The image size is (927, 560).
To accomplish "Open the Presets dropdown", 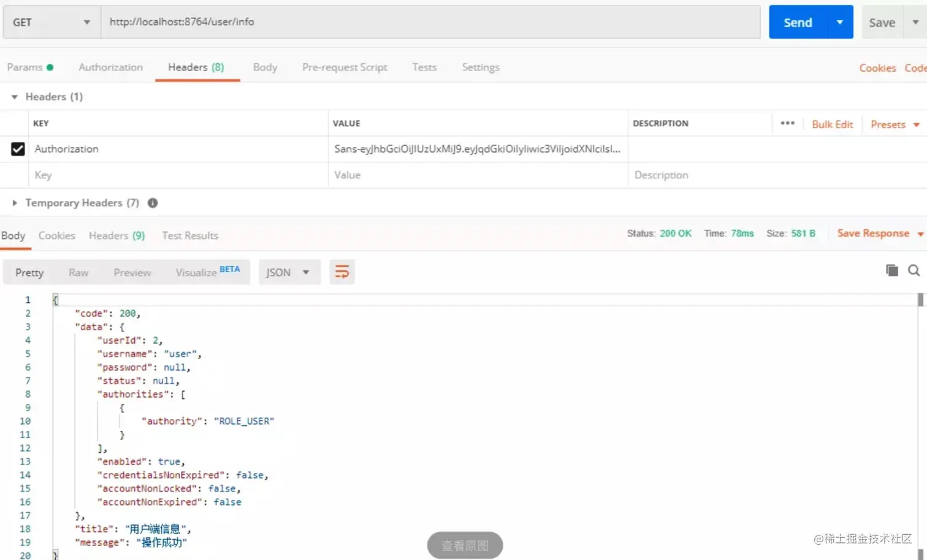I will click(895, 124).
